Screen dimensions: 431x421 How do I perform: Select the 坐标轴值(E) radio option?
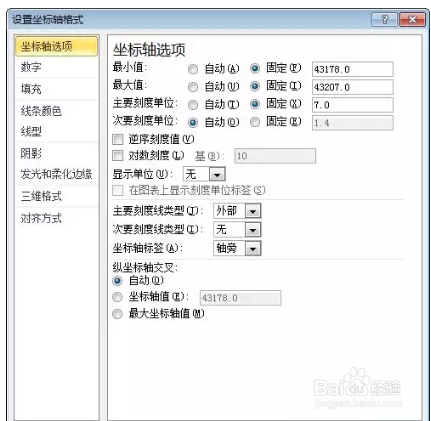117,297
